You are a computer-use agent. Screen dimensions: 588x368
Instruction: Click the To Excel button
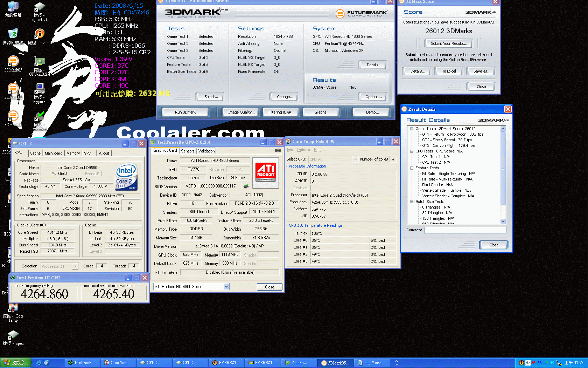pos(449,71)
